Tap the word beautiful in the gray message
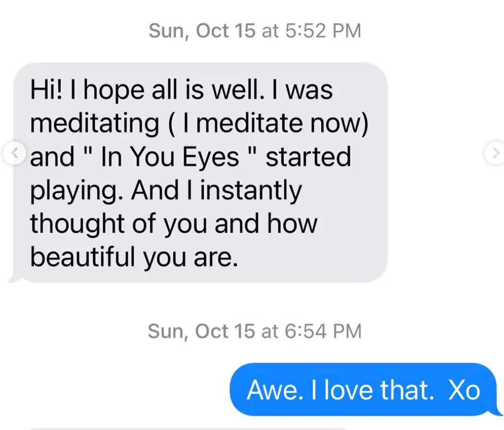The image size is (504, 430). point(82,257)
